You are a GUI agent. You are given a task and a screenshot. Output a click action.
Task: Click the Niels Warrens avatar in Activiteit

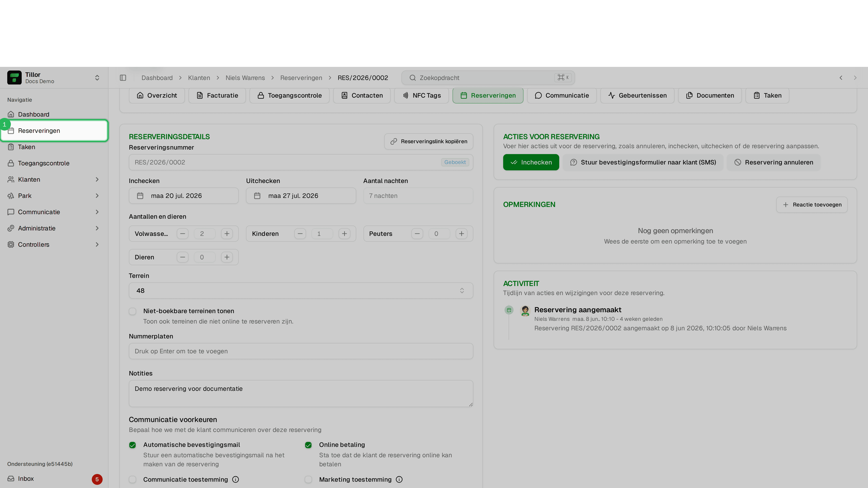click(x=525, y=310)
